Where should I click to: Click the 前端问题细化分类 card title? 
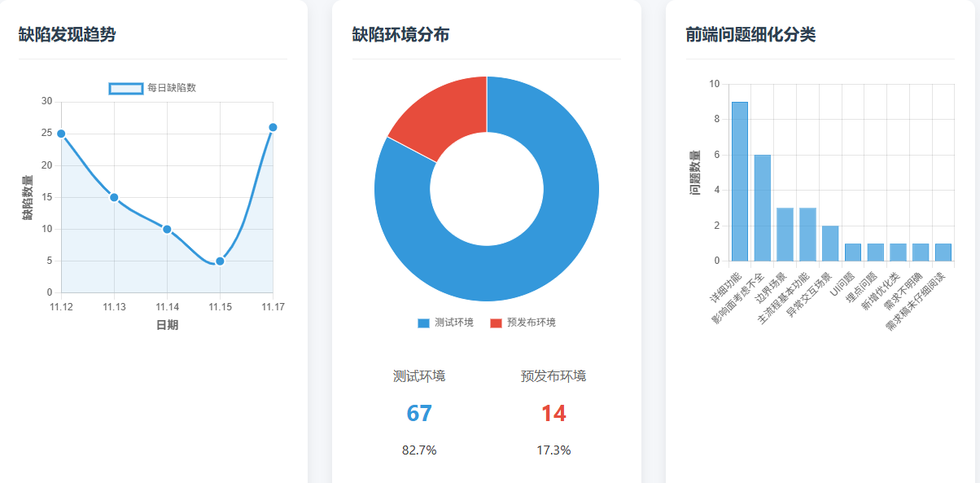pyautogui.click(x=750, y=34)
